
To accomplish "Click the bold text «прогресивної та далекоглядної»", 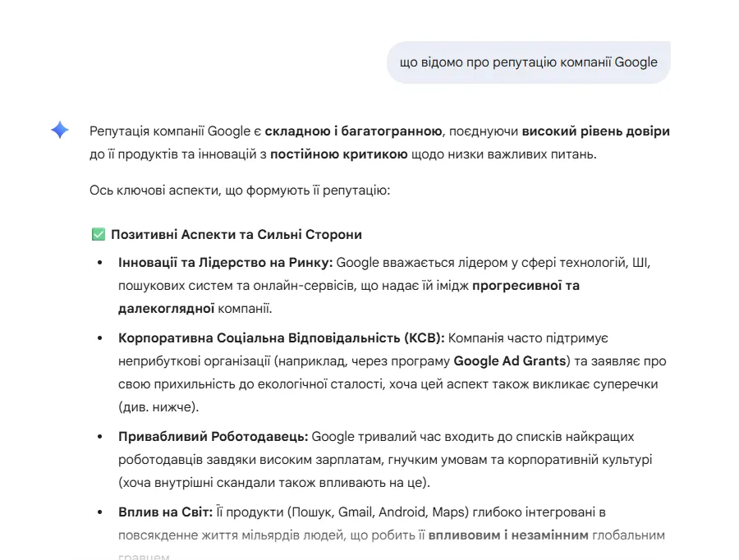I will 526,285.
